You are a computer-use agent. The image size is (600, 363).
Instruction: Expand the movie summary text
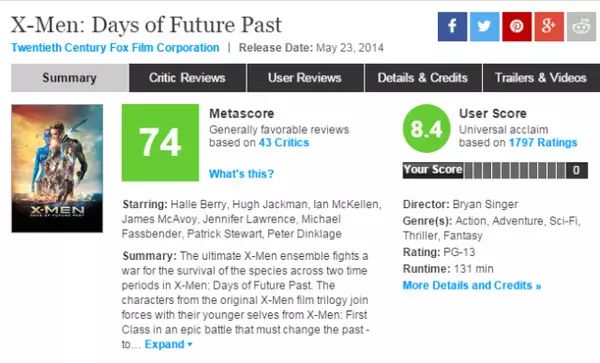168,344
